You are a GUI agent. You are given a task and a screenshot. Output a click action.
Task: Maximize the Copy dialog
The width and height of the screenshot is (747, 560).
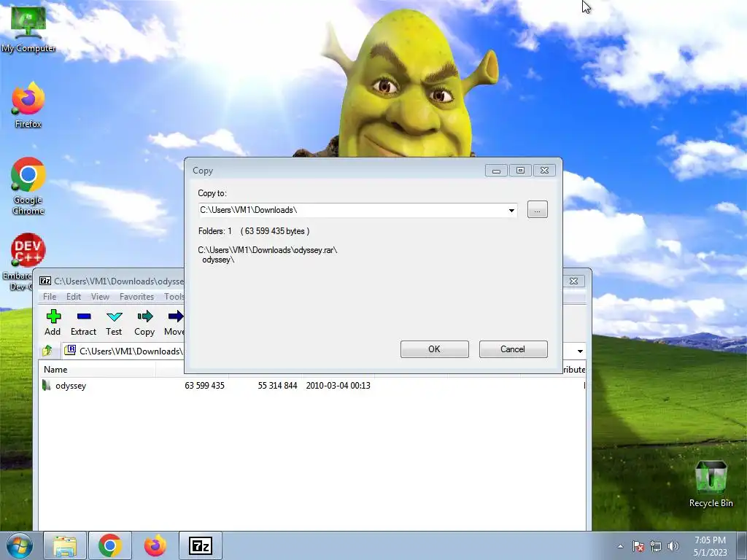click(520, 170)
